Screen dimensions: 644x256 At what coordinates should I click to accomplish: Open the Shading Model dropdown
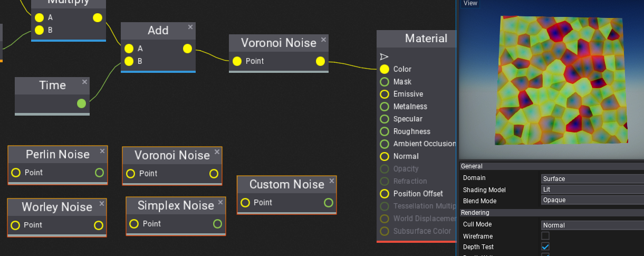click(592, 189)
